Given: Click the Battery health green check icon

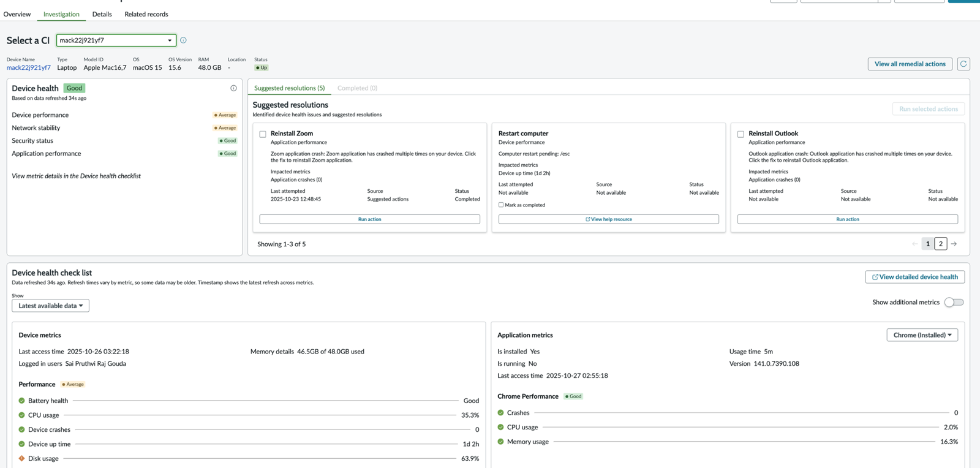Looking at the screenshot, I should (21, 401).
